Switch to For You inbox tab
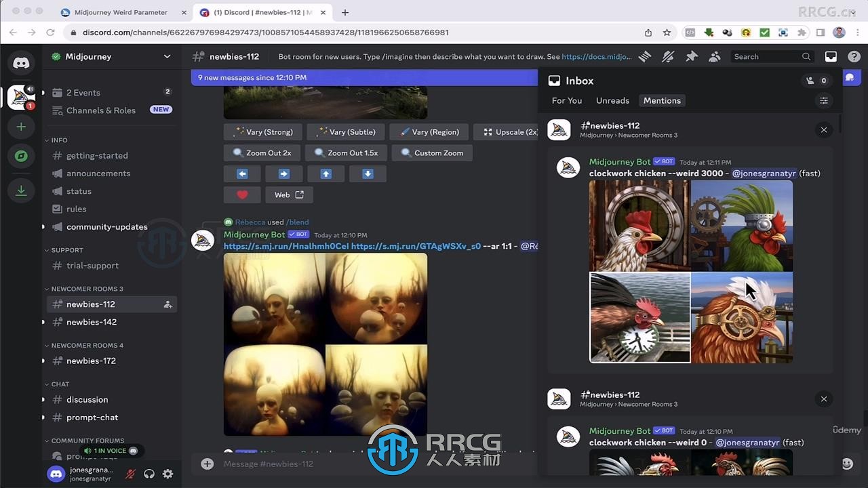 tap(567, 100)
